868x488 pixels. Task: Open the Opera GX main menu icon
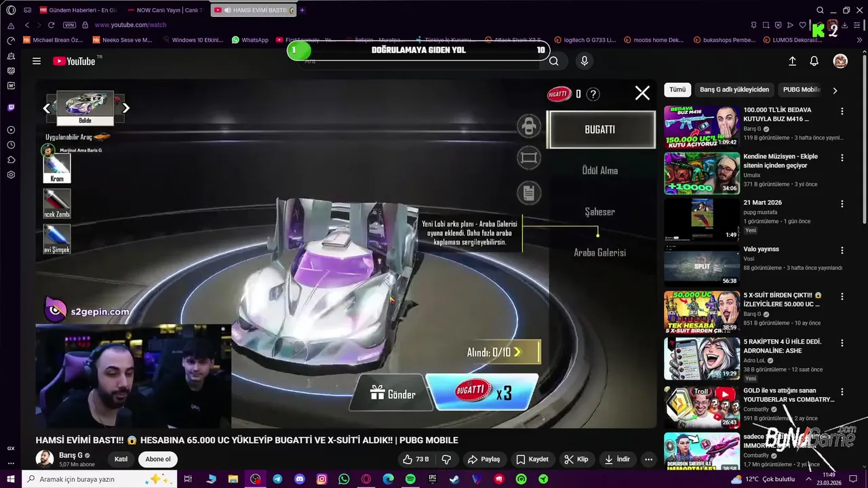(11, 10)
